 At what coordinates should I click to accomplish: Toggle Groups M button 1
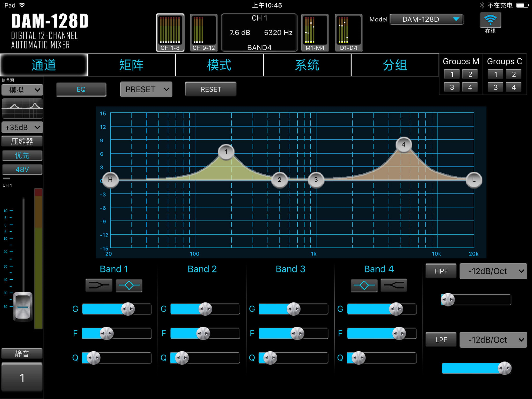click(452, 74)
